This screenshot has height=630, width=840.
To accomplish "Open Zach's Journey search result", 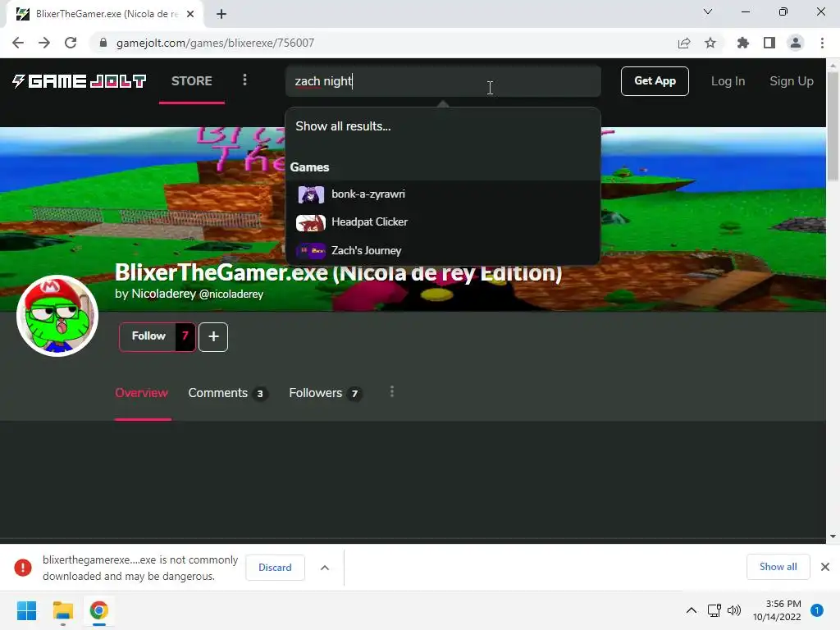I will [442, 251].
